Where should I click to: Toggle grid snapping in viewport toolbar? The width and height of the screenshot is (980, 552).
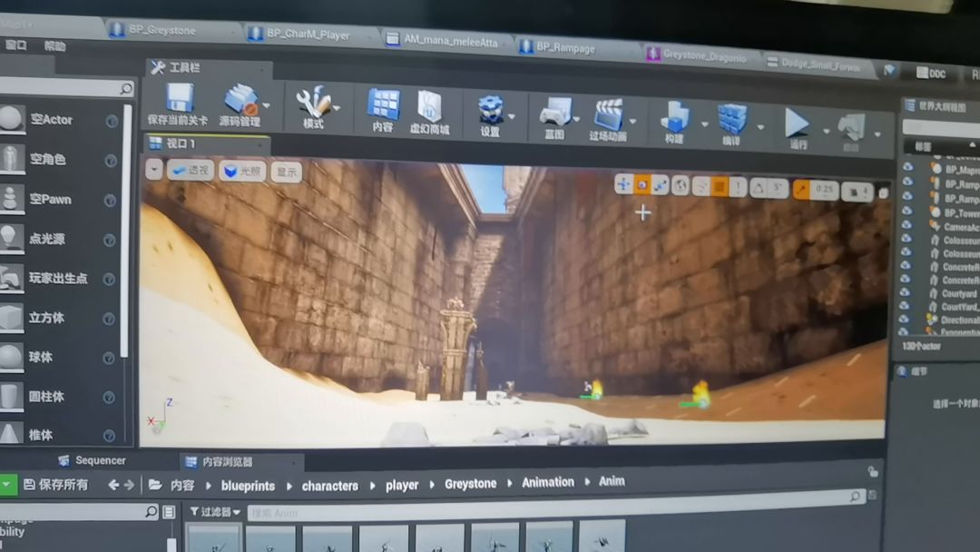(719, 186)
